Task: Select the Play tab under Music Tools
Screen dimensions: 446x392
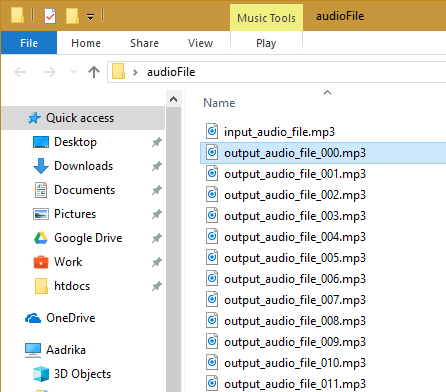Action: pyautogui.click(x=266, y=43)
